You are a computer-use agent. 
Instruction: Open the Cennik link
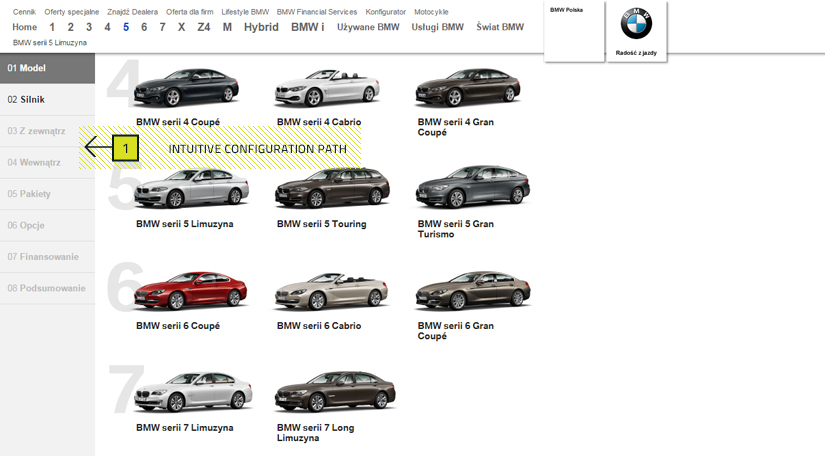pos(24,12)
